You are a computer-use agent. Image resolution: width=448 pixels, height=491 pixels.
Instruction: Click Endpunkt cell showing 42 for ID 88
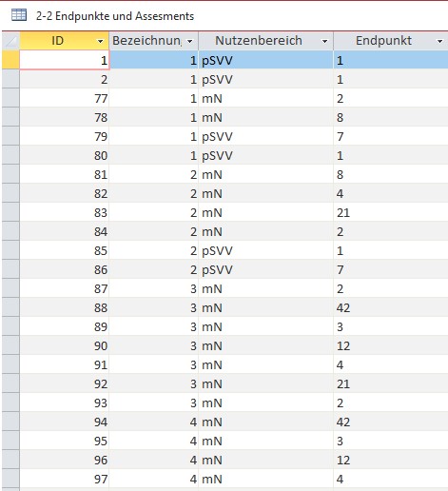(x=391, y=307)
